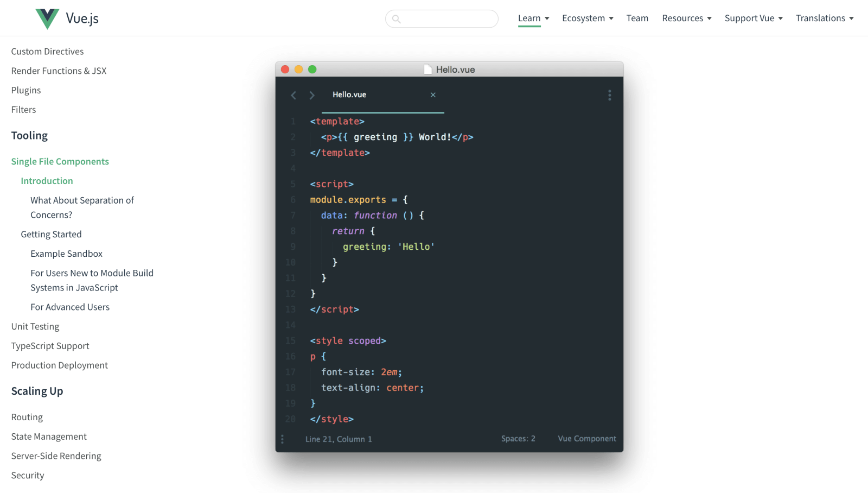Change the Vue Component language mode
Image resolution: width=868 pixels, height=493 pixels.
point(586,439)
